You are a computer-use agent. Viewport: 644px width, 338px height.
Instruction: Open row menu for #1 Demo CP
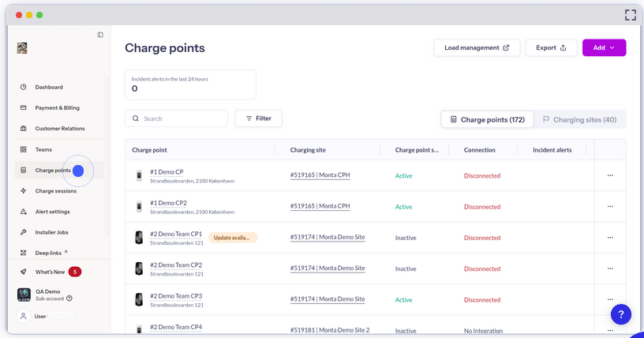pyautogui.click(x=610, y=175)
